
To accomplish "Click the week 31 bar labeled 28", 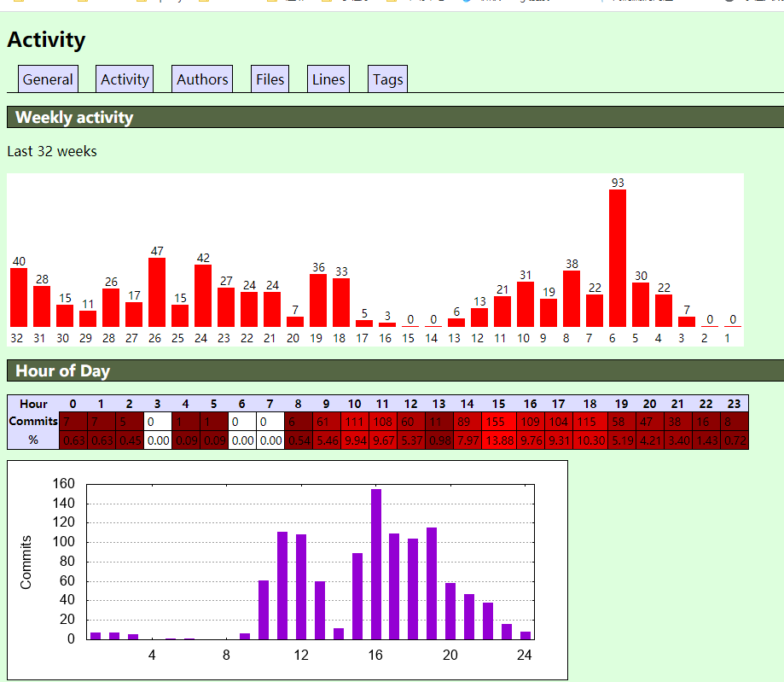I will click(x=42, y=306).
